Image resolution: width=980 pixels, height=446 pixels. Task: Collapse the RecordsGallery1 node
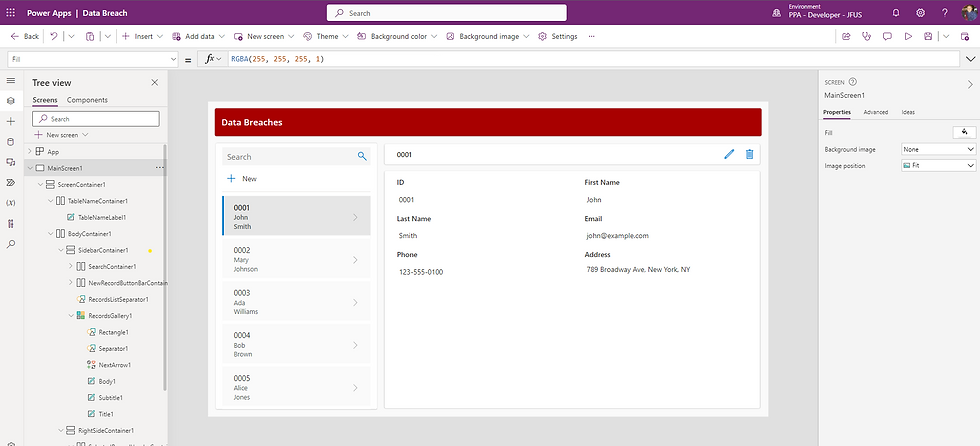click(x=71, y=315)
